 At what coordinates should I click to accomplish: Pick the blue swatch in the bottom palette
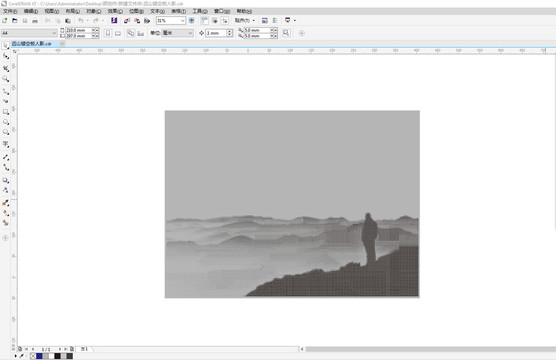click(x=39, y=356)
